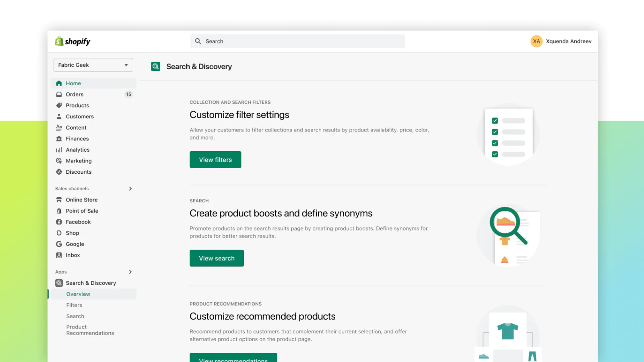644x362 pixels.
Task: Click the Inbox channel icon
Action: pyautogui.click(x=59, y=255)
